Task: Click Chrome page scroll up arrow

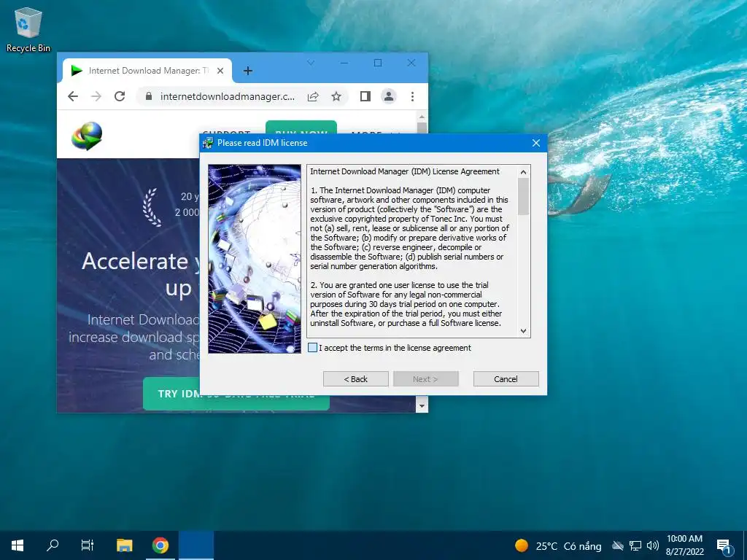Action: 422,117
